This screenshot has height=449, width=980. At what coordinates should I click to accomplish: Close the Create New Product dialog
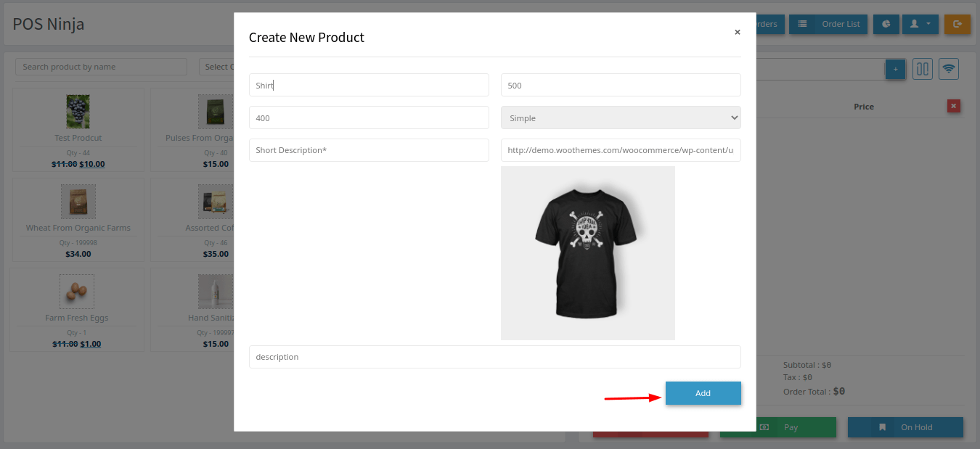pyautogui.click(x=737, y=32)
